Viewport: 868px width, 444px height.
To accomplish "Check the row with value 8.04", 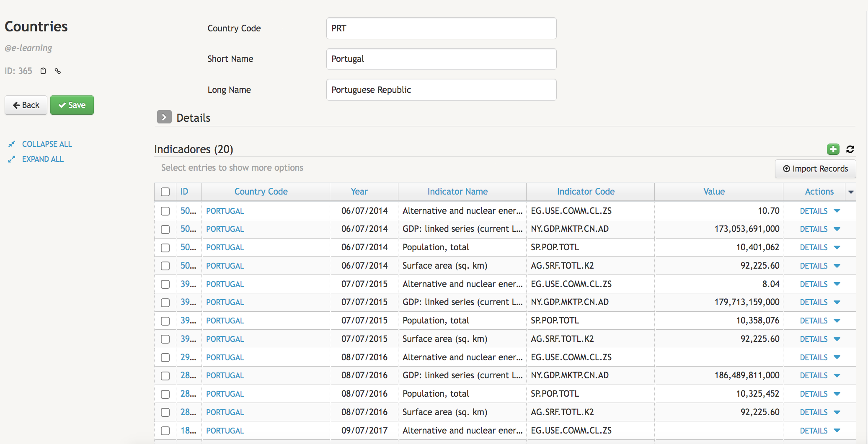I will coord(165,284).
